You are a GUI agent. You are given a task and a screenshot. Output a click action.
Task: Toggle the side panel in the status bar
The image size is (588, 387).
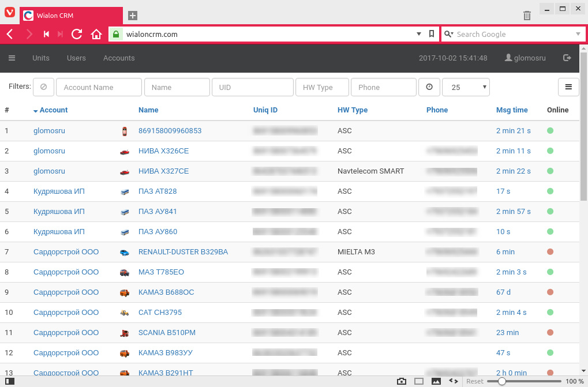tap(9, 381)
